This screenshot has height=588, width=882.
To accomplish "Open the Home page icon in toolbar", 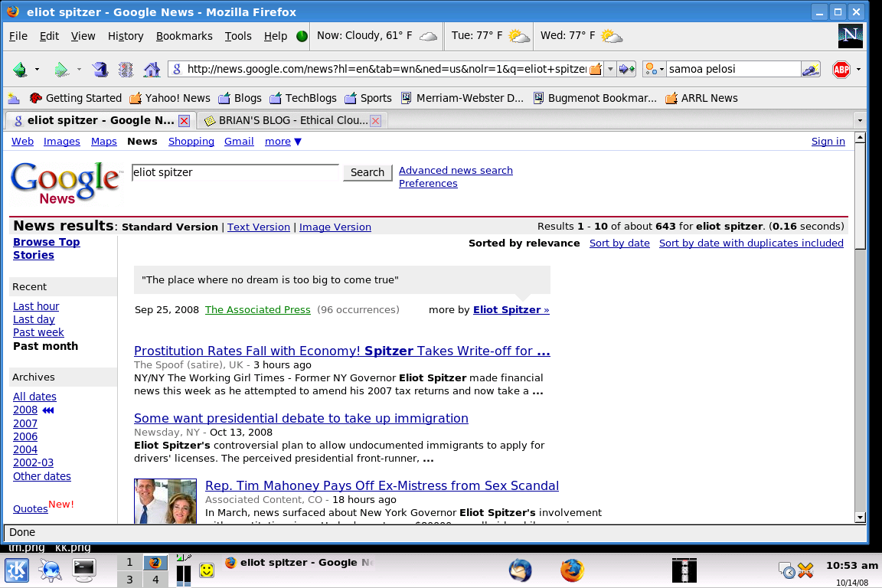I will pyautogui.click(x=152, y=69).
